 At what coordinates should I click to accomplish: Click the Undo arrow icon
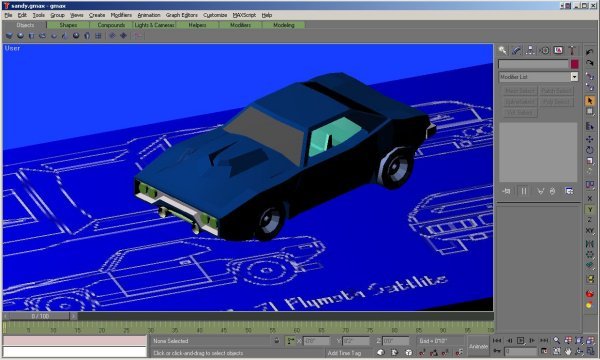point(590,52)
